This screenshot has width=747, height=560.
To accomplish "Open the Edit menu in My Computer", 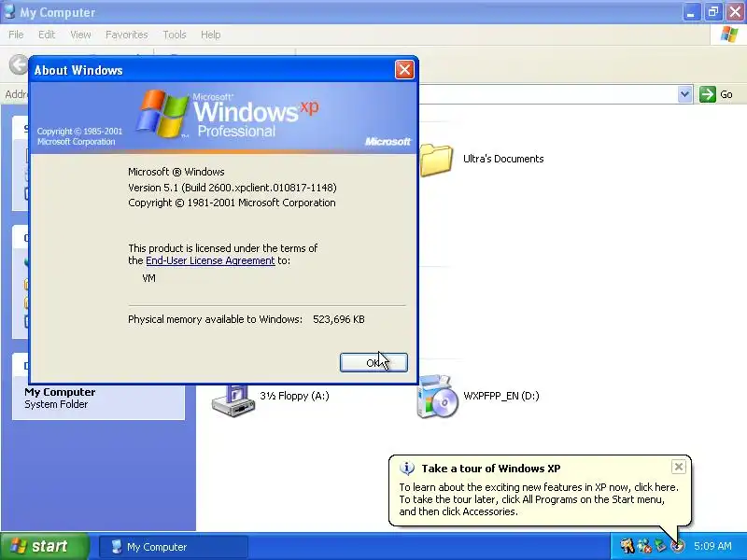I will (47, 35).
